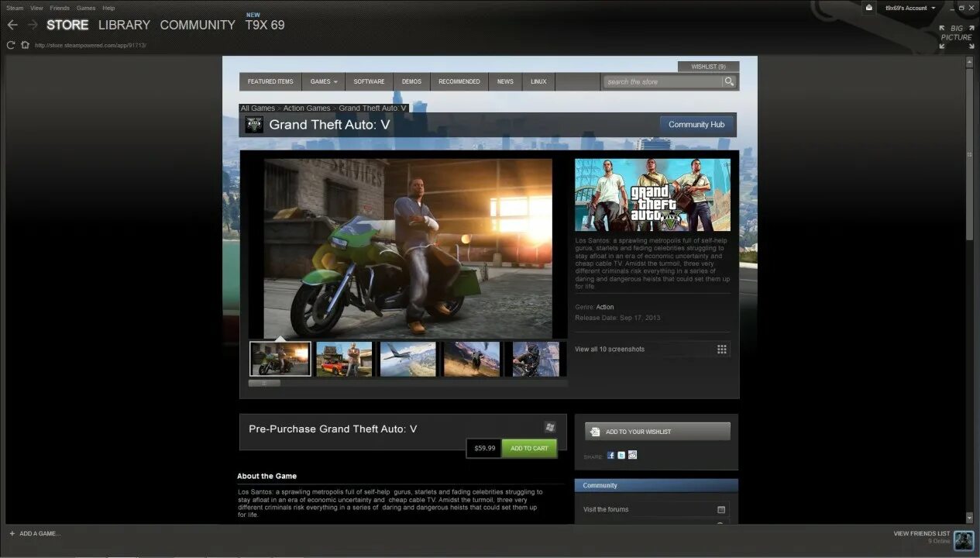Go back with the back arrow

pos(12,25)
